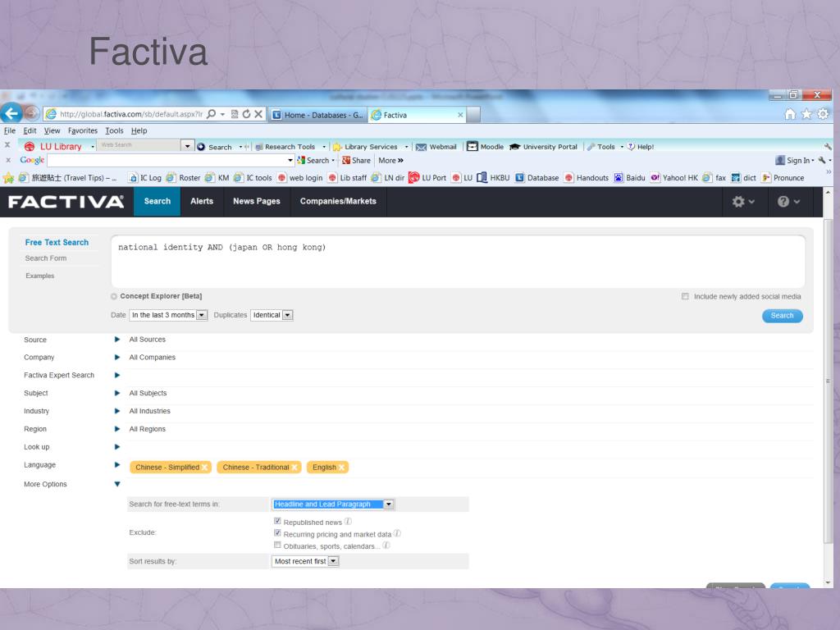Open the Yahoo! HK bookmark

(x=674, y=178)
